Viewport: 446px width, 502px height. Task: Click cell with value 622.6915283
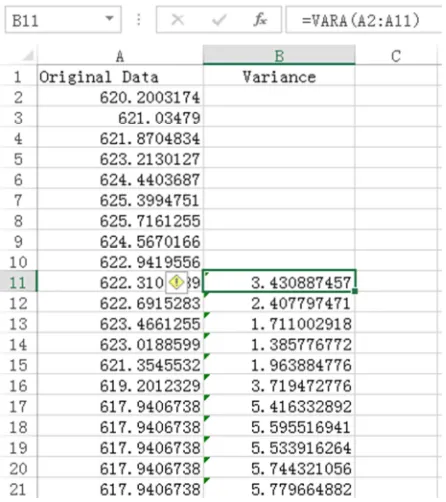[x=120, y=303]
